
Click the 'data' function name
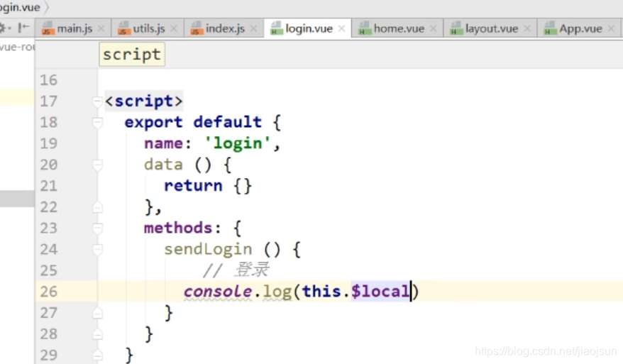[163, 165]
